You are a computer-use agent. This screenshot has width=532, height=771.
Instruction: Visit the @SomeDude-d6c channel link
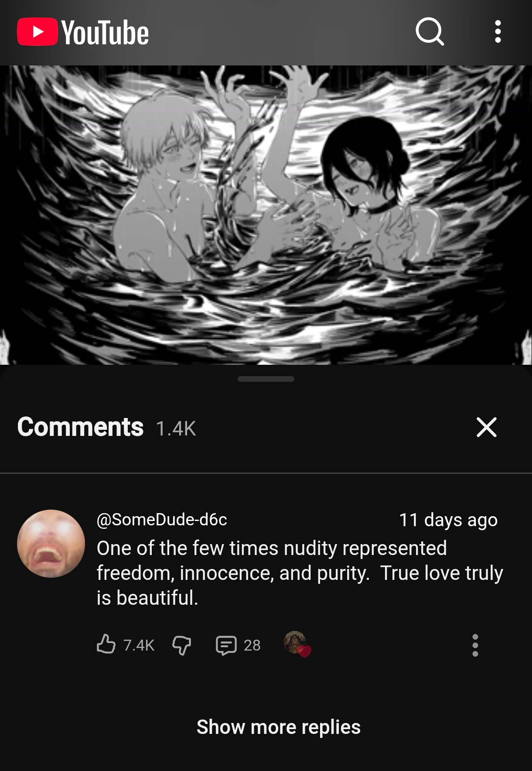pyautogui.click(x=162, y=520)
